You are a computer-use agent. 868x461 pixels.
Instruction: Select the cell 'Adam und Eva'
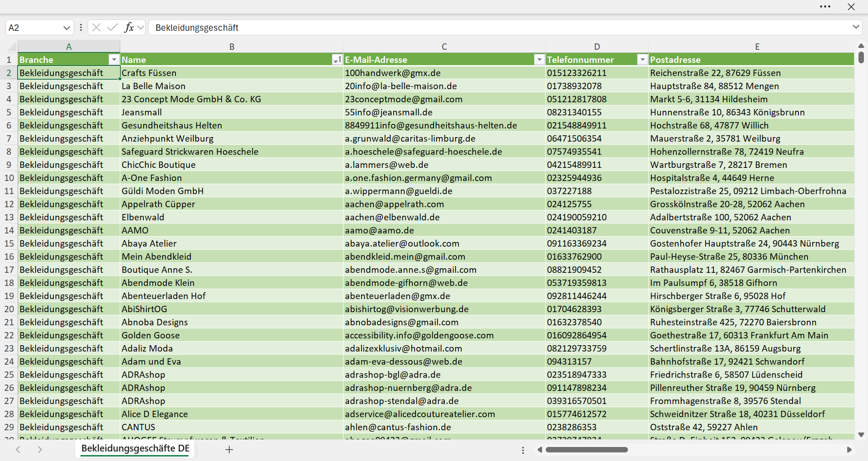tap(232, 361)
